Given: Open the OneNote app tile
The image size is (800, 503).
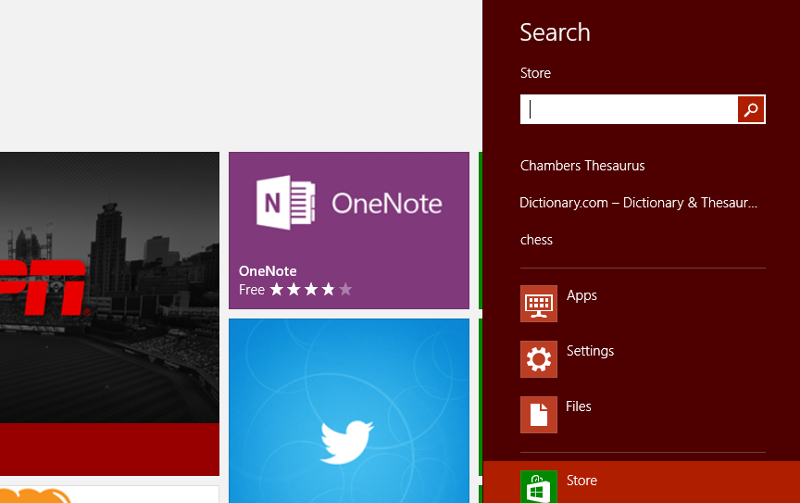Looking at the screenshot, I should [x=349, y=231].
